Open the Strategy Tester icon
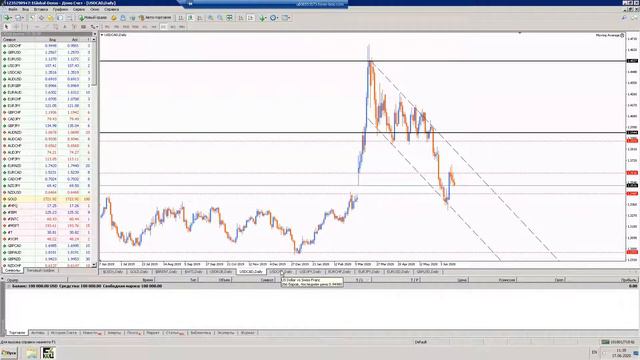 coord(69,18)
